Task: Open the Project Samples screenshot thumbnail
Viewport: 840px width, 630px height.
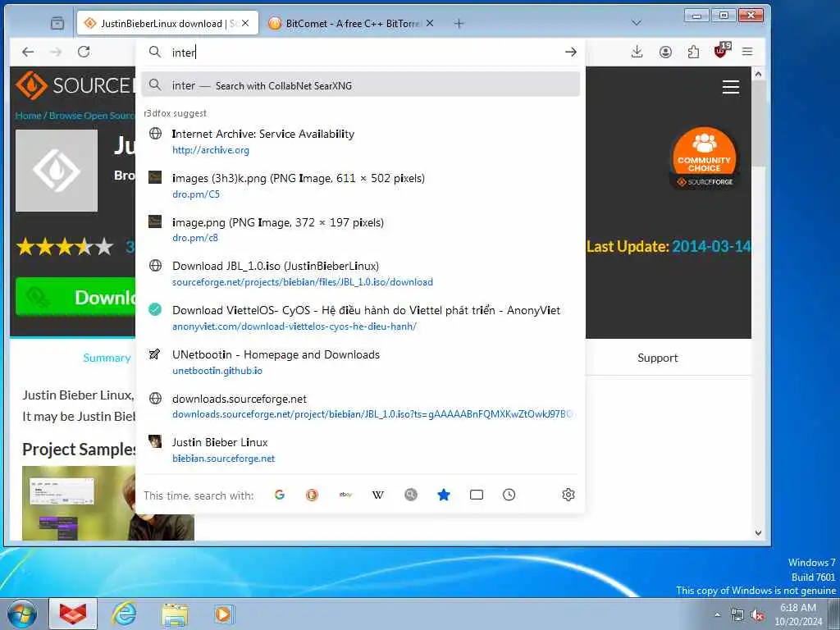Action: click(107, 503)
